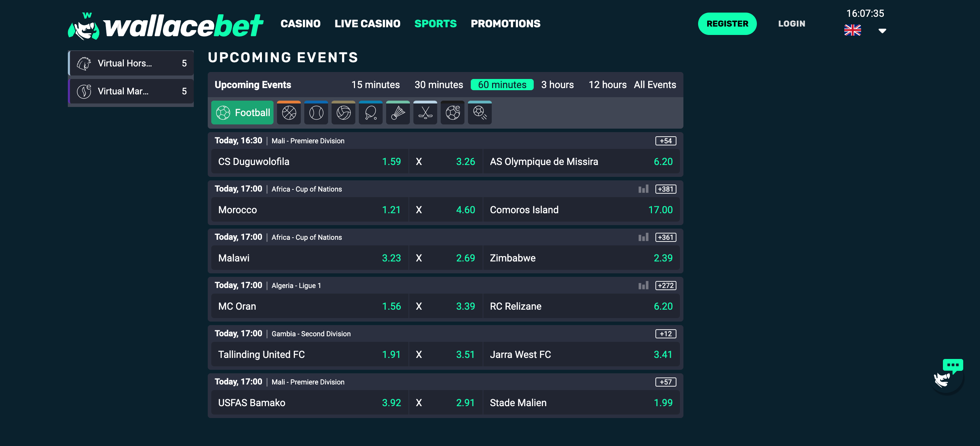Click the 16:07:35 clock display
980x446 pixels.
pos(865,13)
